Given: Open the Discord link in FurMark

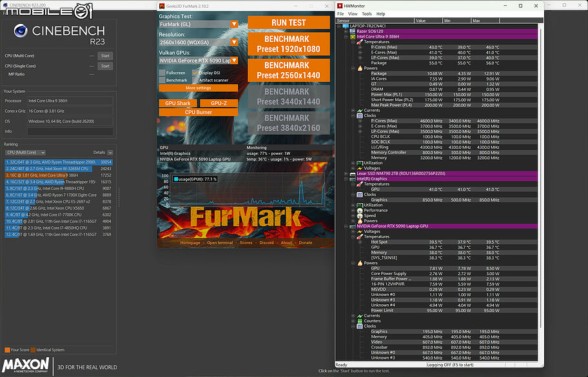Looking at the screenshot, I should point(267,243).
